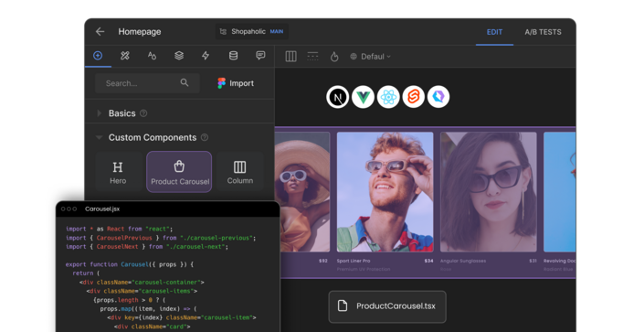Select the Svelte framework logo

pos(413,97)
